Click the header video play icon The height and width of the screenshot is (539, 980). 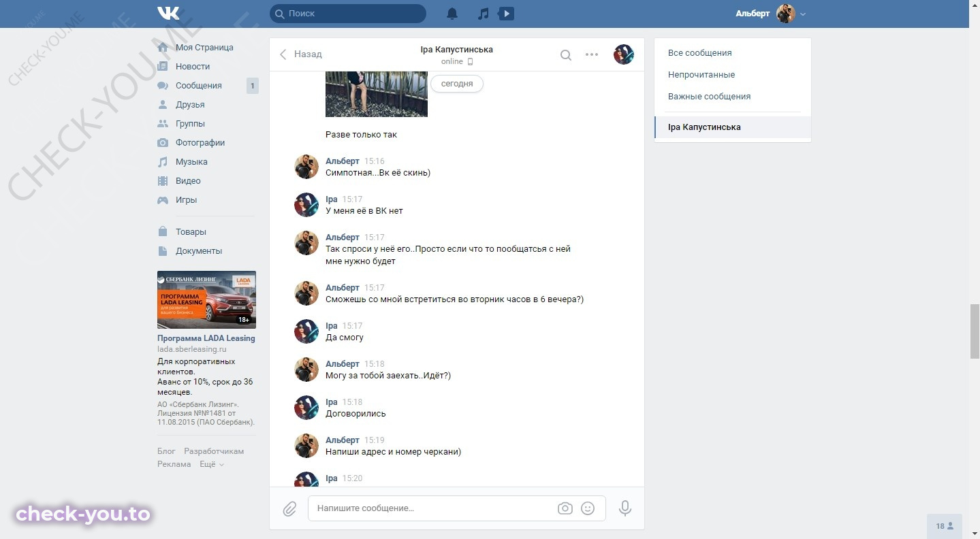506,14
